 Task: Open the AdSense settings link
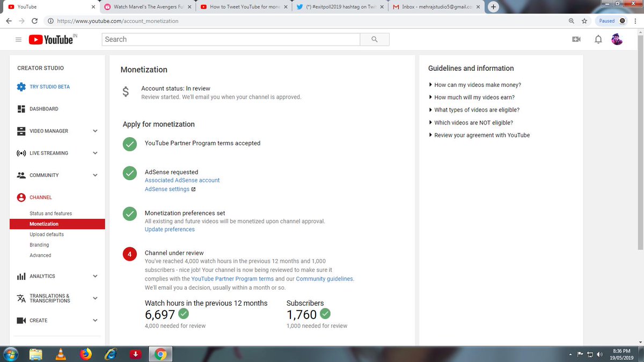(x=167, y=189)
